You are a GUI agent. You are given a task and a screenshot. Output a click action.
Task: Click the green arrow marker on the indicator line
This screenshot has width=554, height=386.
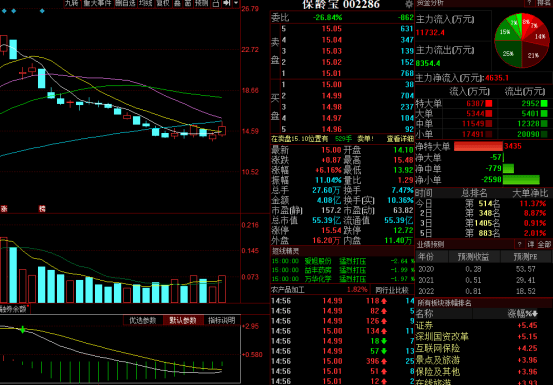[x=23, y=330]
